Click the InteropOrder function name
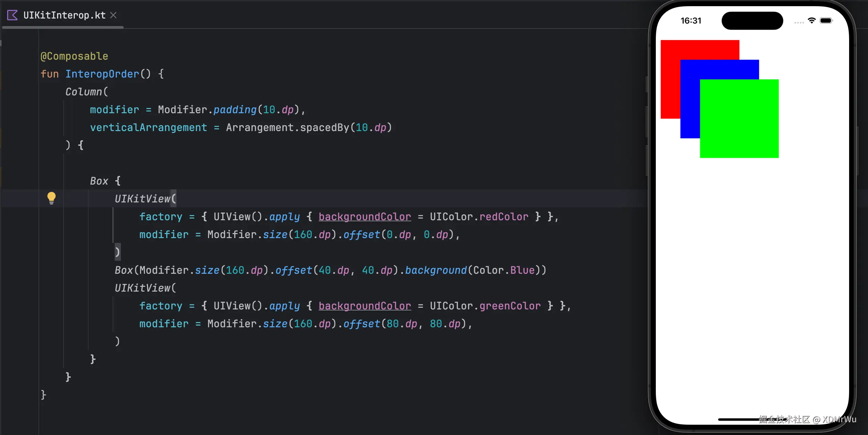Image resolution: width=868 pixels, height=435 pixels. coord(102,74)
